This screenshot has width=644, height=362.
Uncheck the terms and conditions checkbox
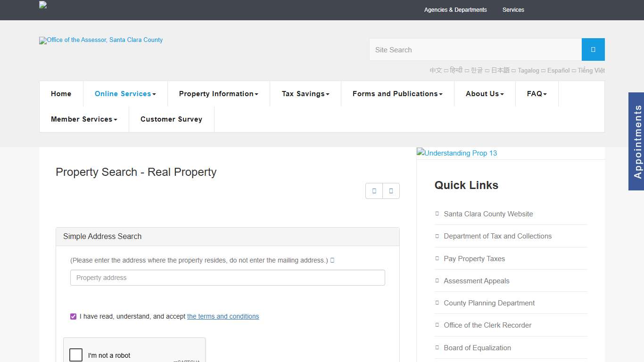tap(73, 316)
